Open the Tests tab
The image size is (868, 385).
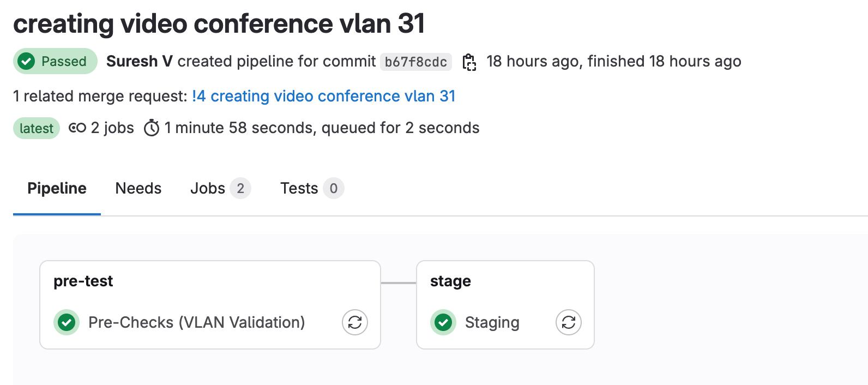coord(299,189)
